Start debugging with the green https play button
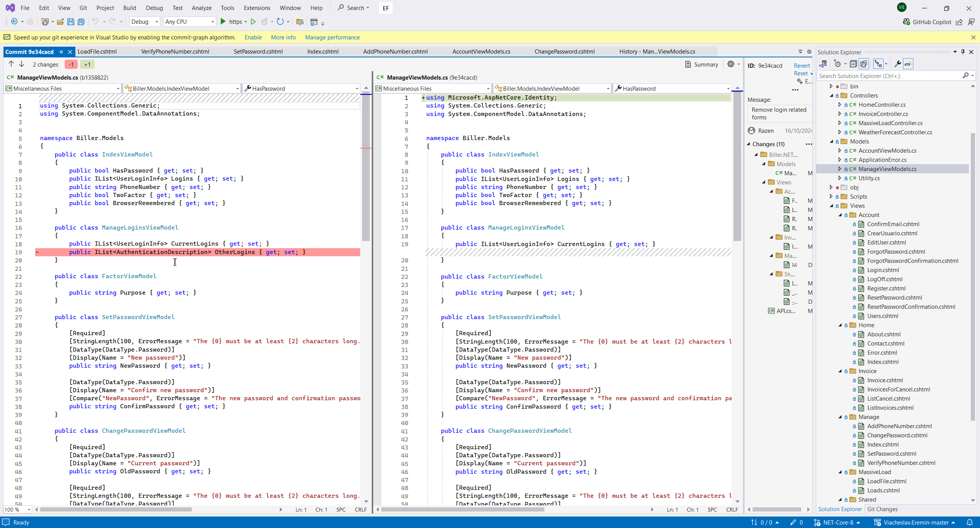The height and width of the screenshot is (528, 980). pos(223,22)
